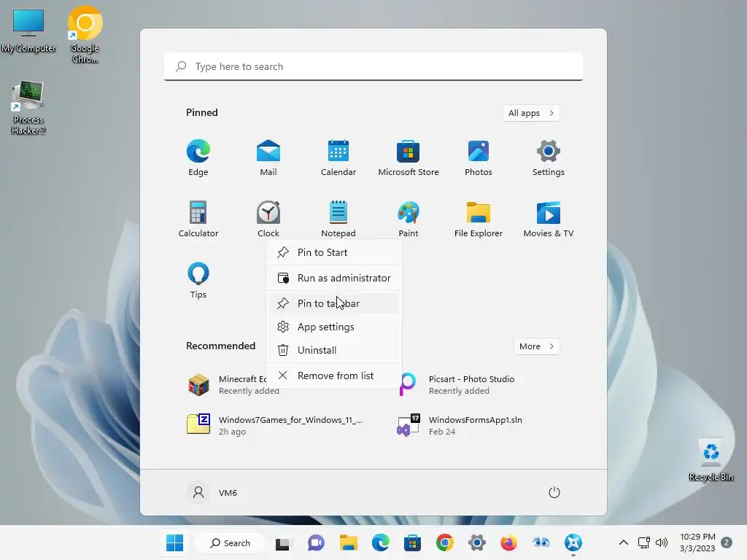This screenshot has height=560, width=747.
Task: Expand All apps list
Action: click(x=531, y=113)
